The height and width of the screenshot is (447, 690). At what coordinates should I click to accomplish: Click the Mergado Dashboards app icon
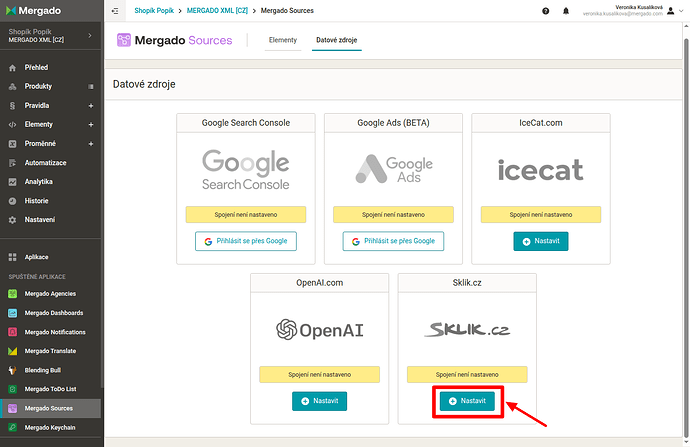point(13,313)
